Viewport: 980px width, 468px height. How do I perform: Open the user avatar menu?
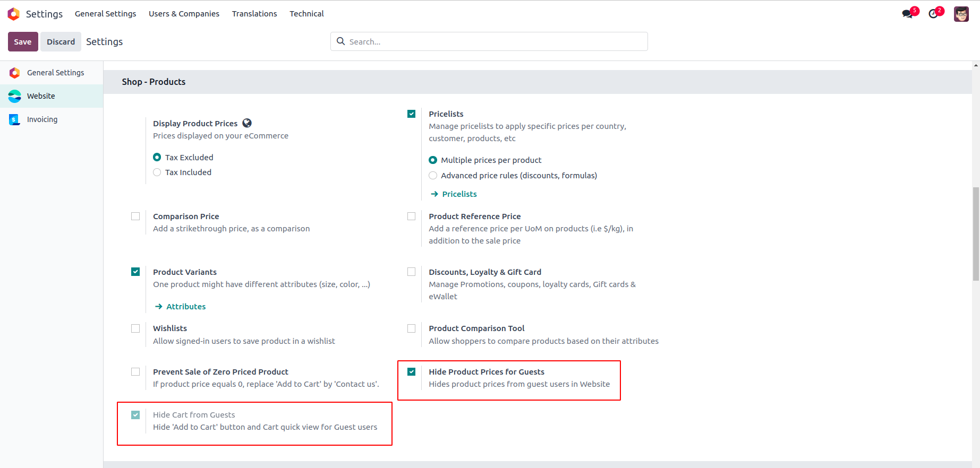(961, 14)
